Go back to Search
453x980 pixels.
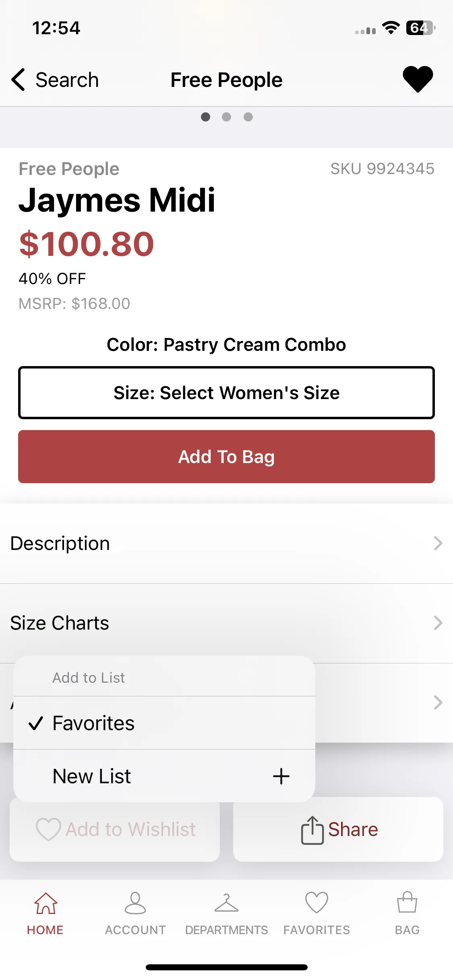pos(67,80)
